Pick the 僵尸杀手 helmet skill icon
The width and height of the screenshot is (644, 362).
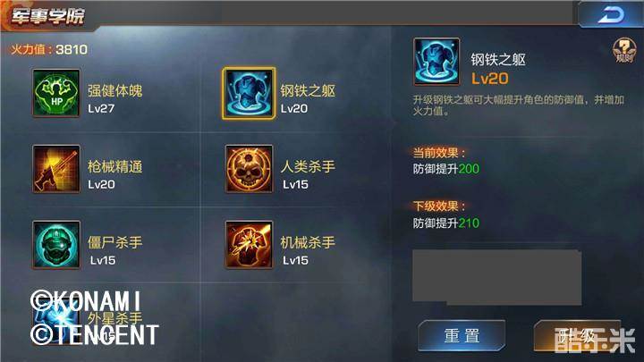pos(56,245)
